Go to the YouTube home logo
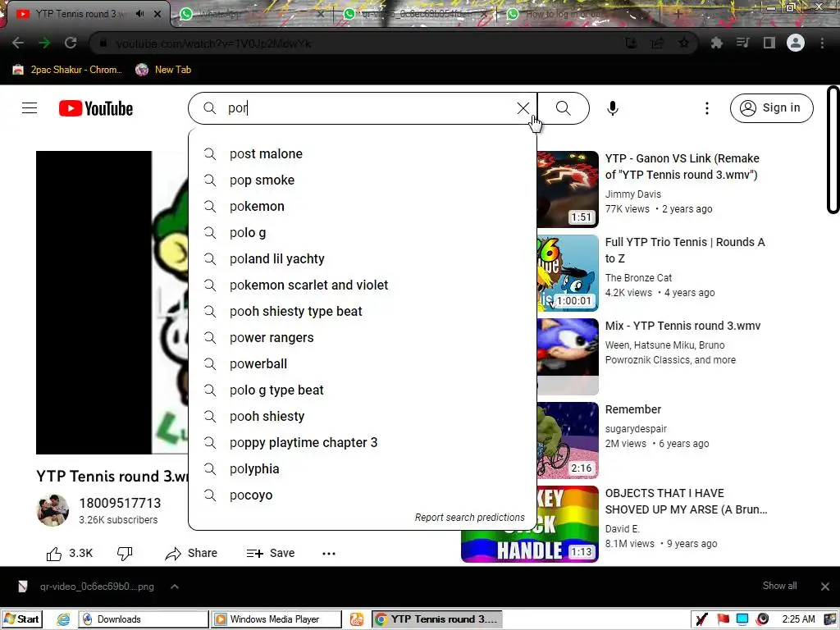Screen dimensions: 840x630 [x=96, y=108]
